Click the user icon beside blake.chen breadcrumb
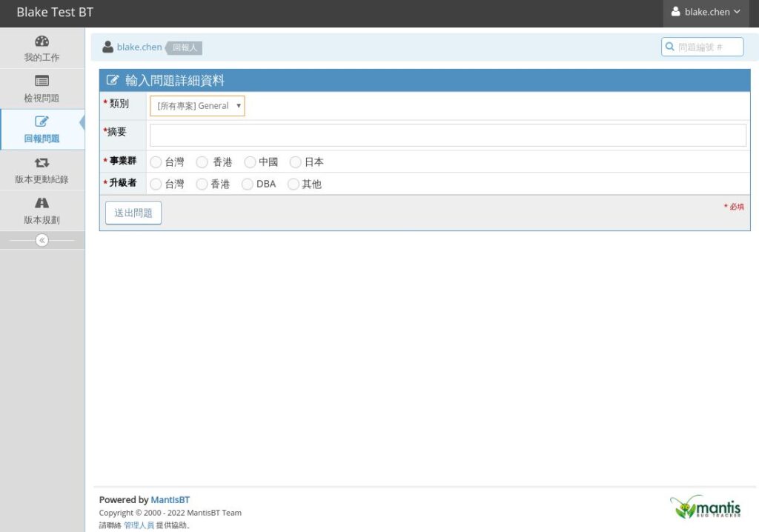The width and height of the screenshot is (759, 532). tap(108, 47)
